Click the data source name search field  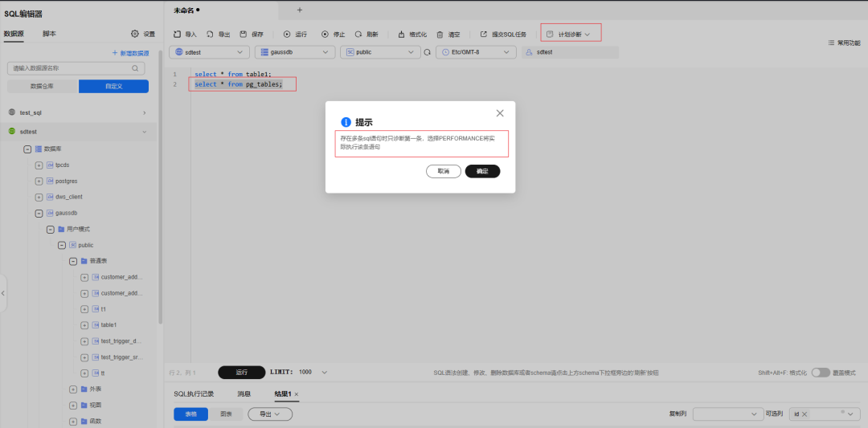pyautogui.click(x=76, y=68)
